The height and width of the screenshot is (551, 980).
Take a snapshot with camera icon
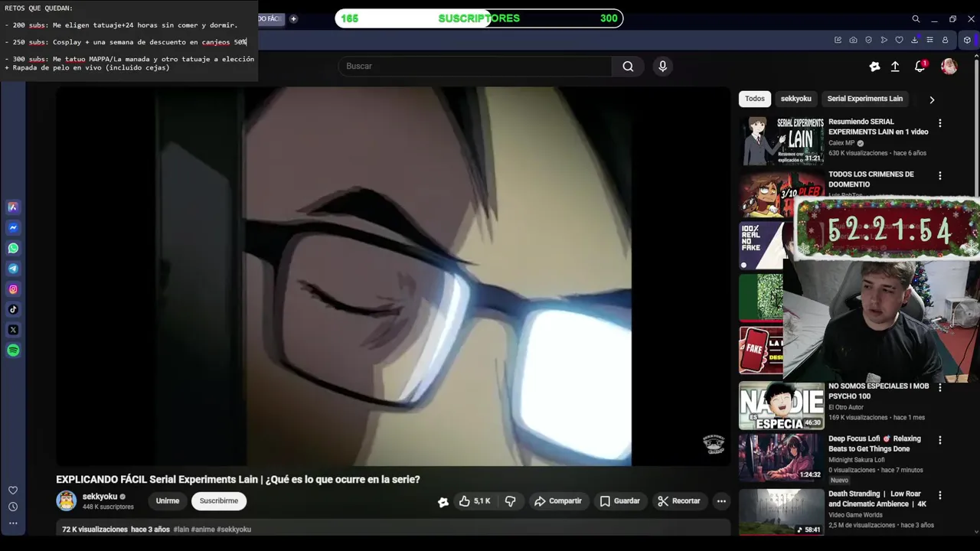[853, 40]
